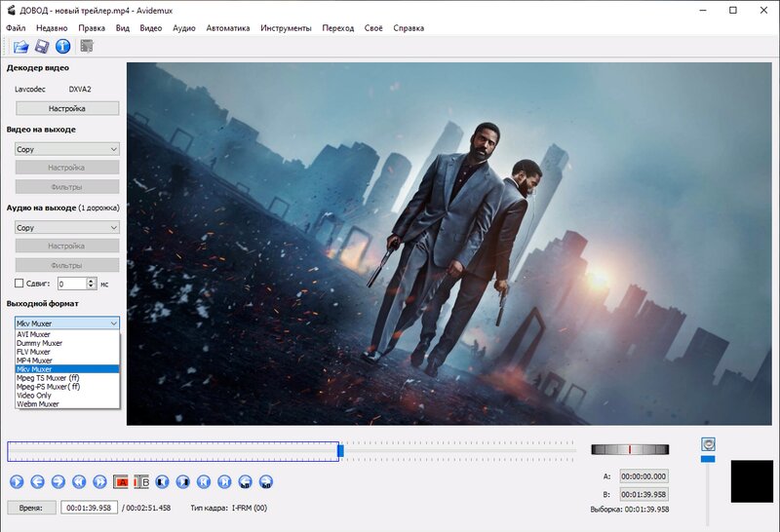Expand the audio output Copy dropdown

pyautogui.click(x=67, y=227)
